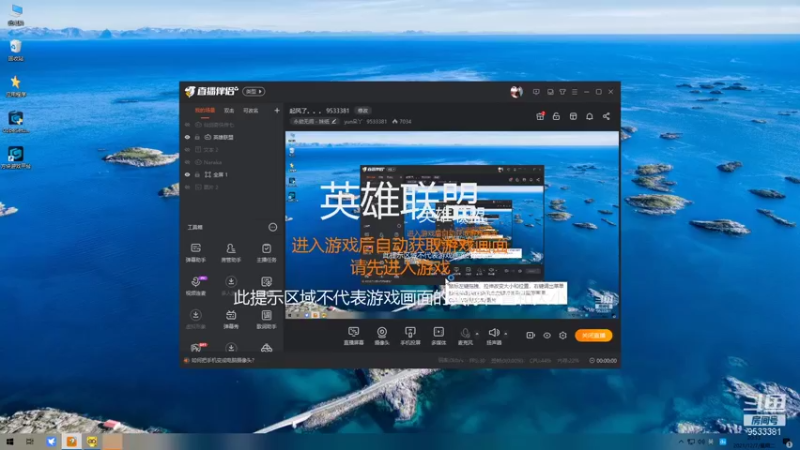This screenshot has width=800, height=450.
Task: Expand the microphone options arrow
Action: [477, 334]
